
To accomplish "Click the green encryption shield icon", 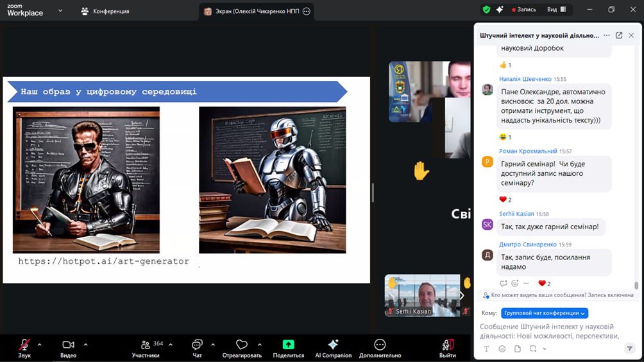I will point(486,10).
